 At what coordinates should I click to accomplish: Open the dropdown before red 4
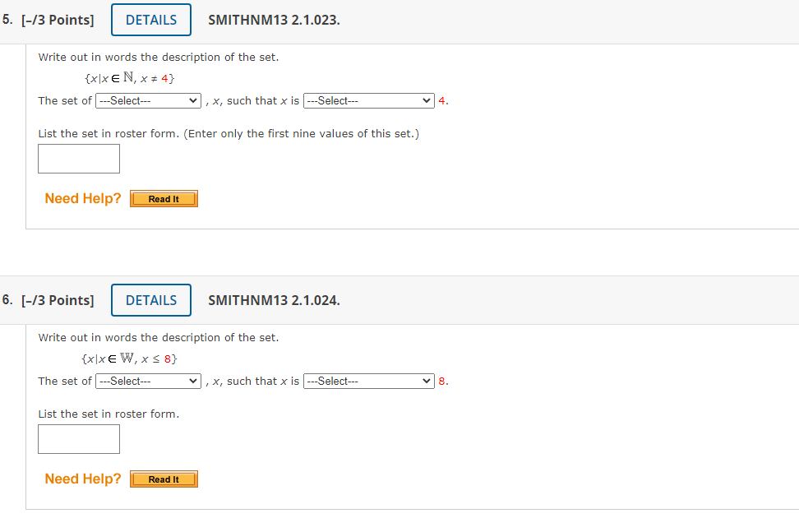pos(369,101)
